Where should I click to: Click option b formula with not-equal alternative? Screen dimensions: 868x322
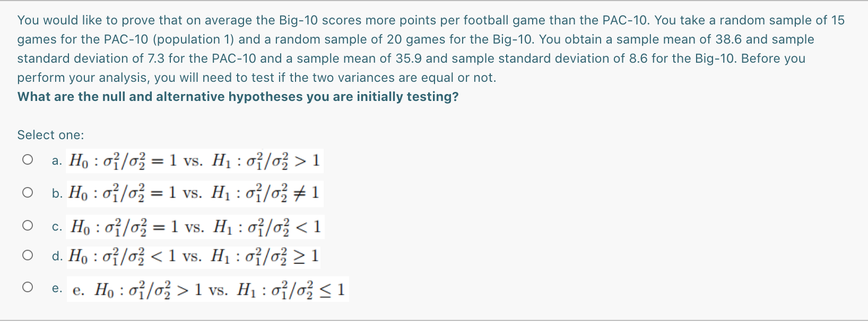click(x=195, y=193)
